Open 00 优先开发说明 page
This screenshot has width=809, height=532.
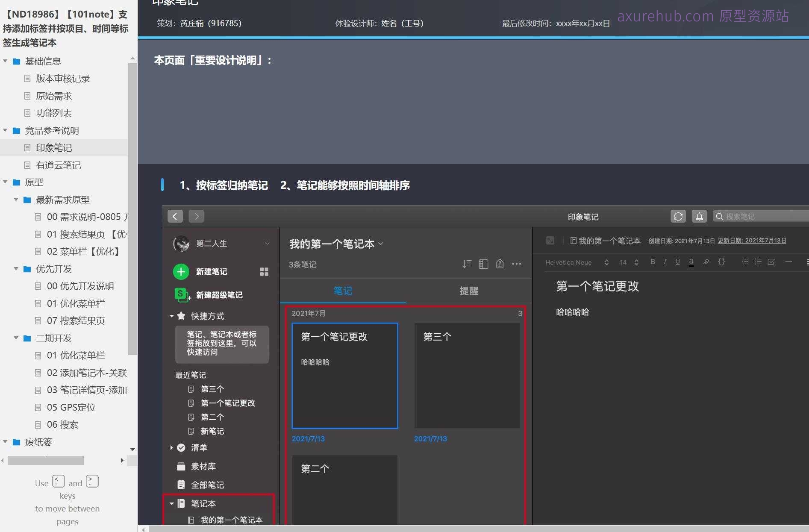80,286
